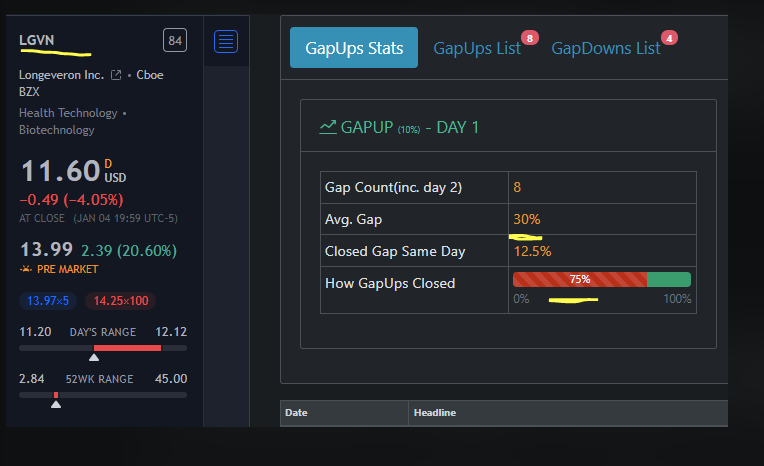764x466 pixels.
Task: Click the Health Technology sector link
Action: tap(68, 113)
